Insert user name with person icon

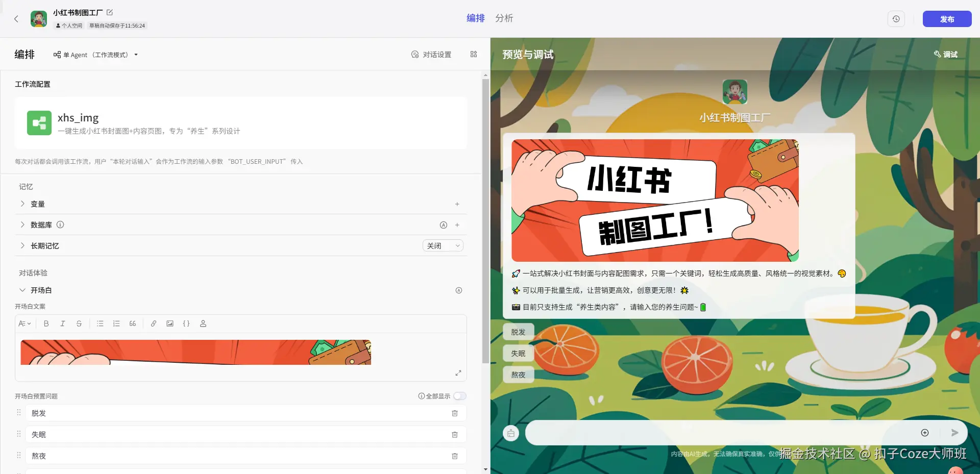click(203, 323)
